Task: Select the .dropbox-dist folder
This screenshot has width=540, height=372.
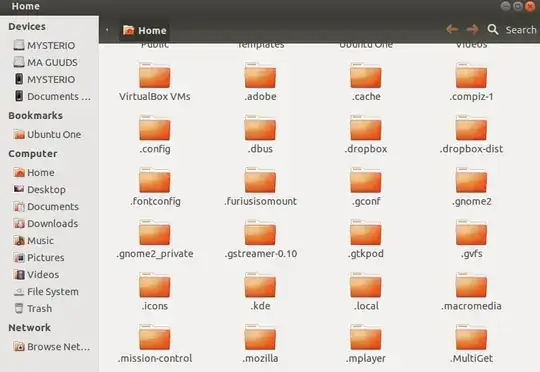Action: pos(471,135)
